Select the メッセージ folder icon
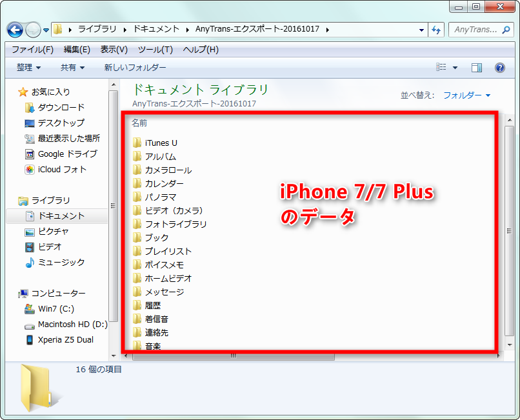This screenshot has width=520, height=420. 137,292
